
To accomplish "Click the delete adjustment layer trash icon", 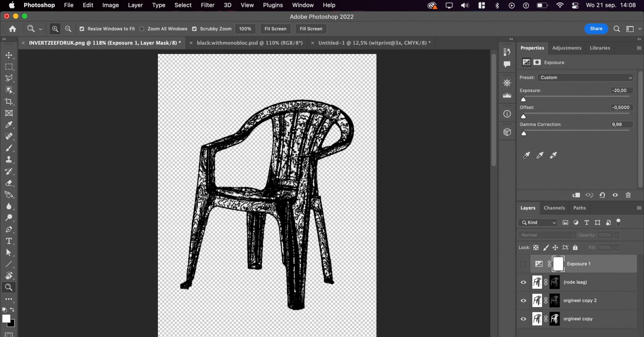I will point(628,195).
